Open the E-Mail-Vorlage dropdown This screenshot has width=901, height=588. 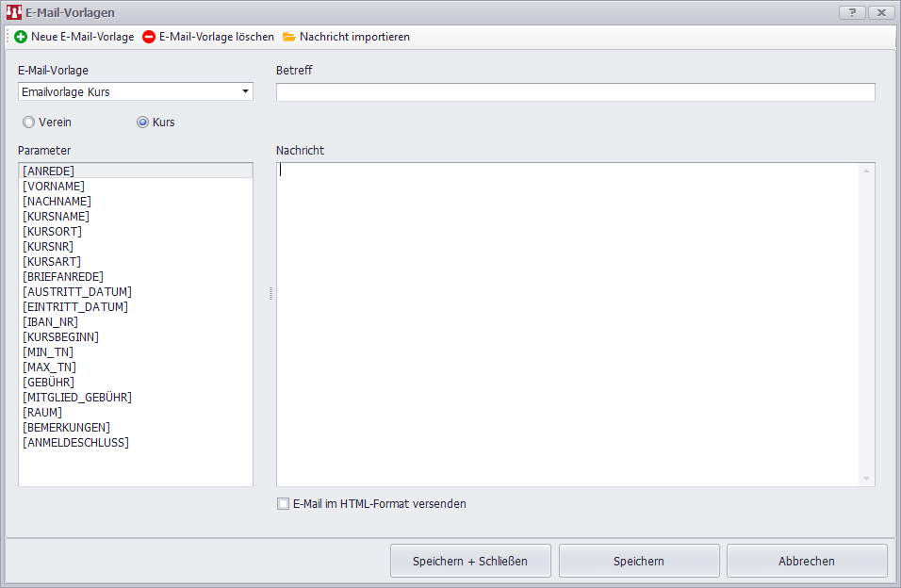click(245, 91)
